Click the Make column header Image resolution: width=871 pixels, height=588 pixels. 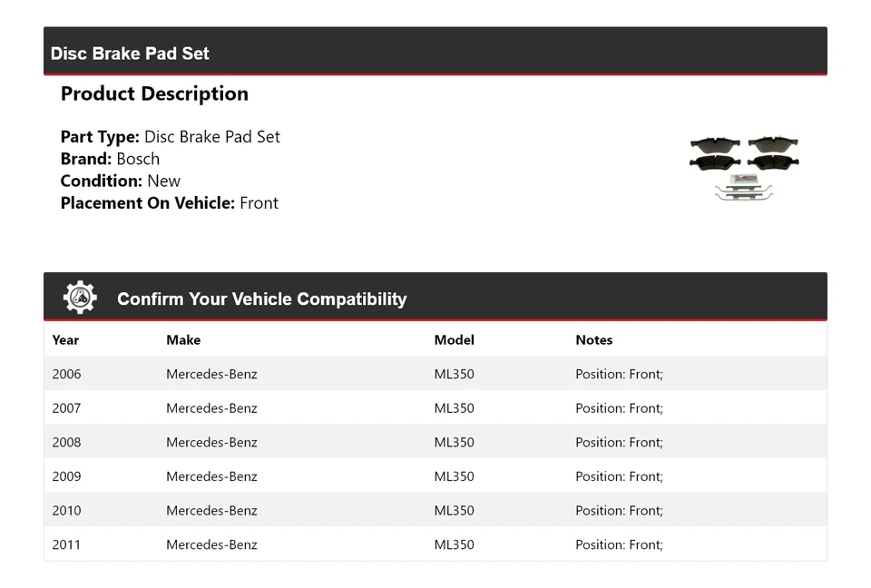point(183,340)
